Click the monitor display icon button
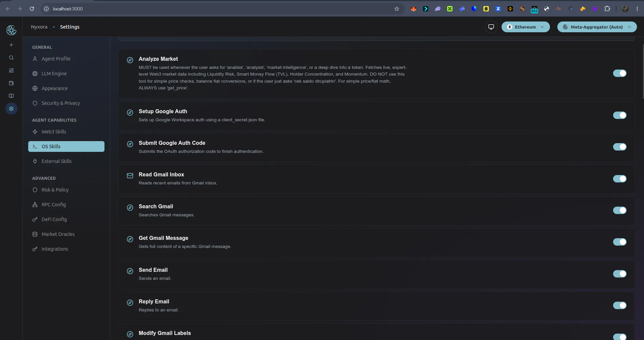644x340 pixels. (491, 27)
